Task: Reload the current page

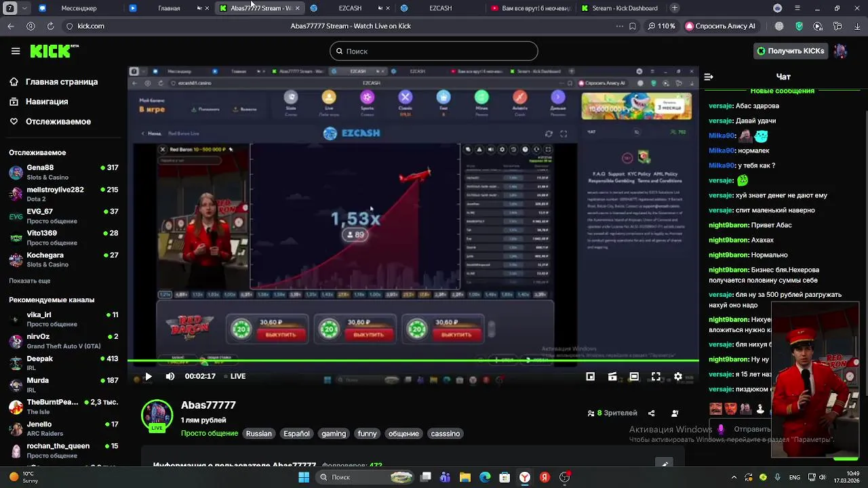Action: [50, 26]
